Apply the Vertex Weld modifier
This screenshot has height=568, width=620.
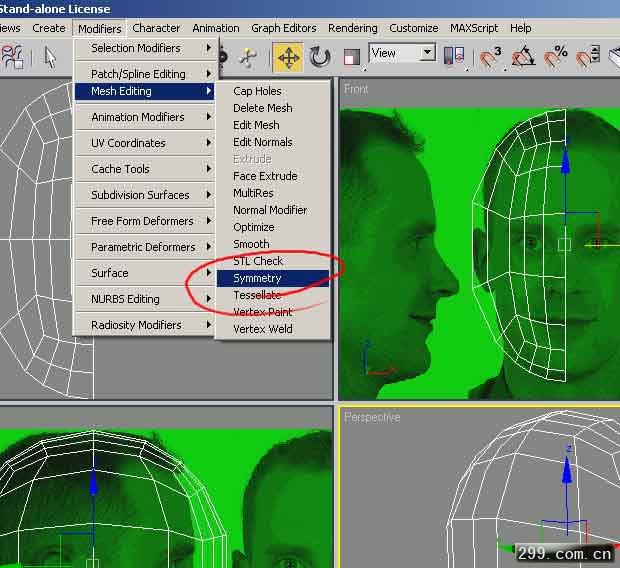click(263, 329)
